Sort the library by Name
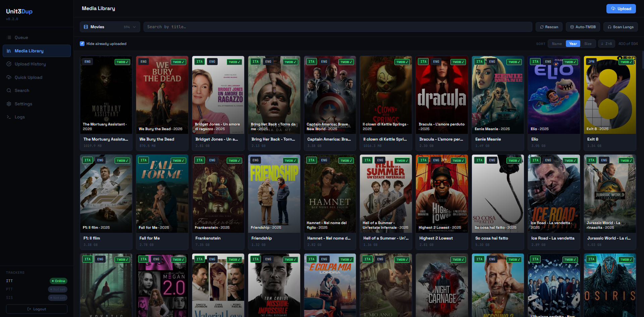 pyautogui.click(x=557, y=44)
